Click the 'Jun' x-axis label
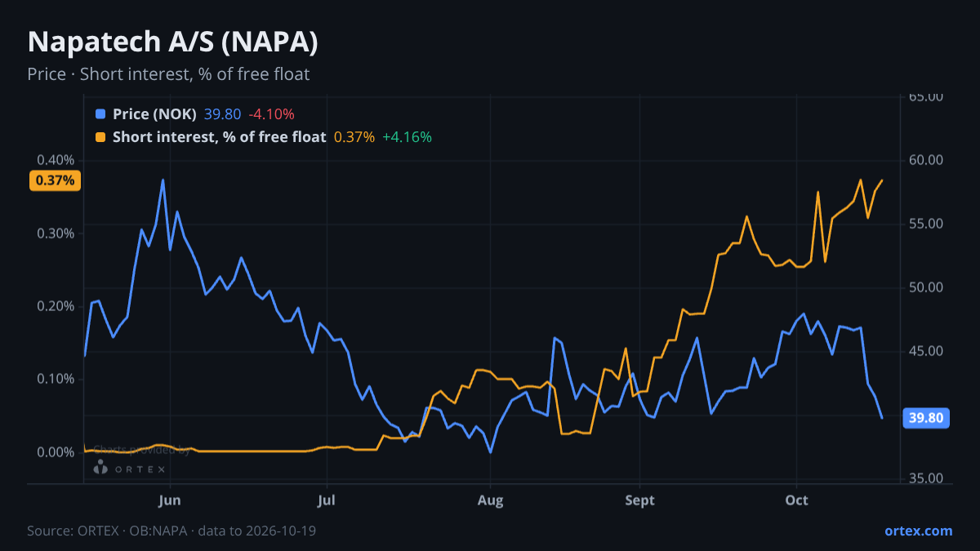This screenshot has height=551, width=980. pos(170,500)
